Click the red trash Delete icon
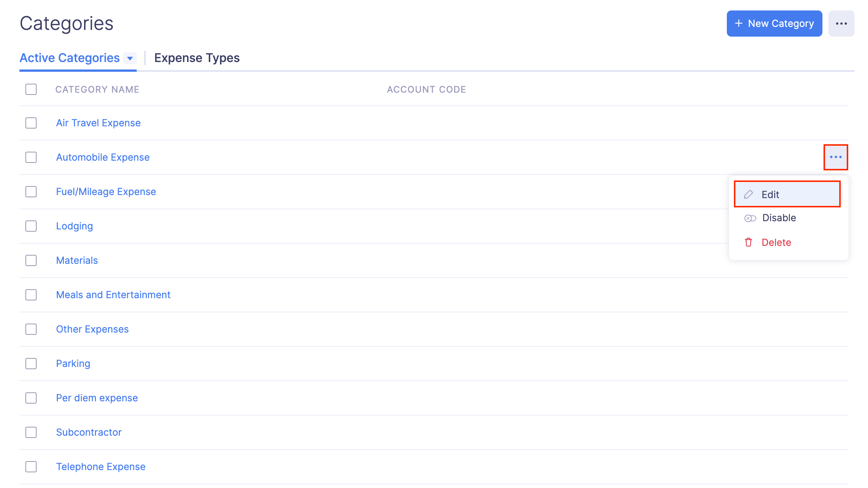This screenshot has height=488, width=868. click(748, 243)
